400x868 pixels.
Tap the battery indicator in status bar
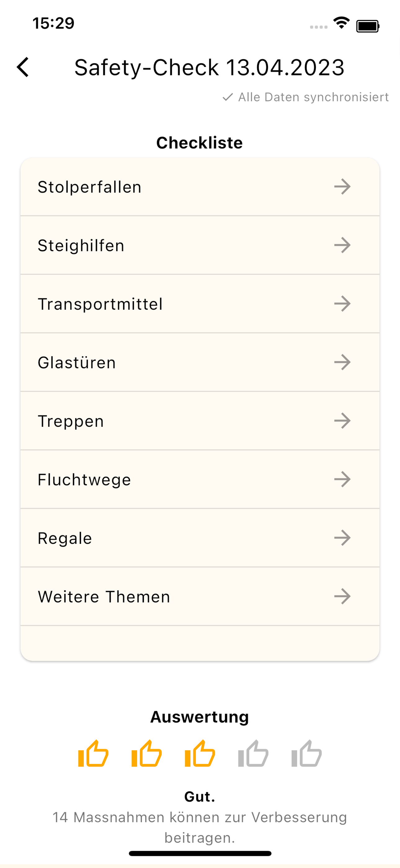(368, 26)
